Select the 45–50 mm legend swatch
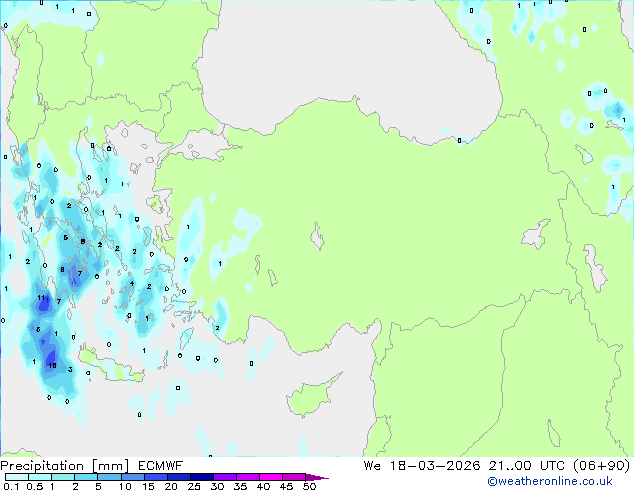The image size is (634, 490). point(294,477)
